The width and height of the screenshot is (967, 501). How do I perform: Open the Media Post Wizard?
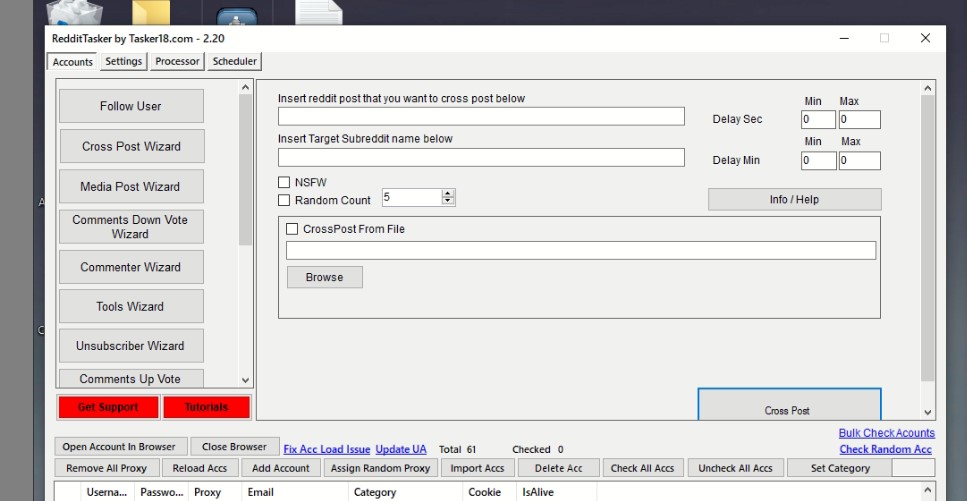point(131,186)
